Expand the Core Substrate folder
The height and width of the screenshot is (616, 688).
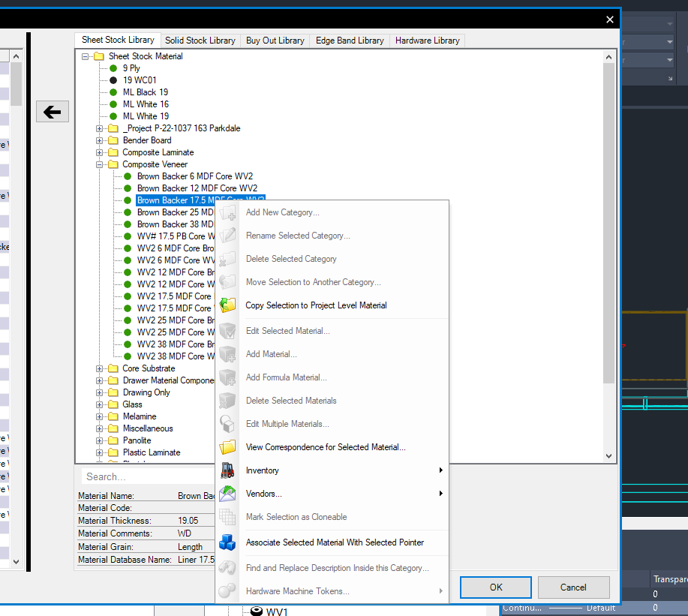click(x=99, y=368)
